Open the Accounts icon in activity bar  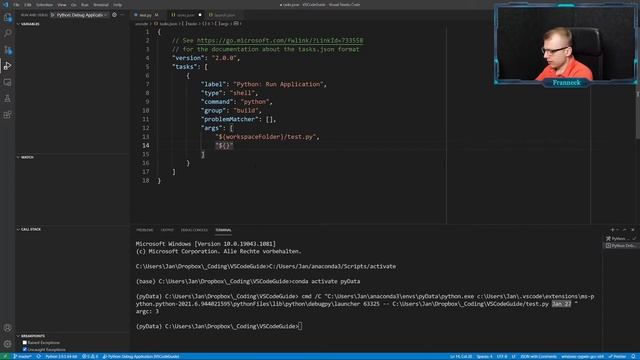[x=7, y=328]
